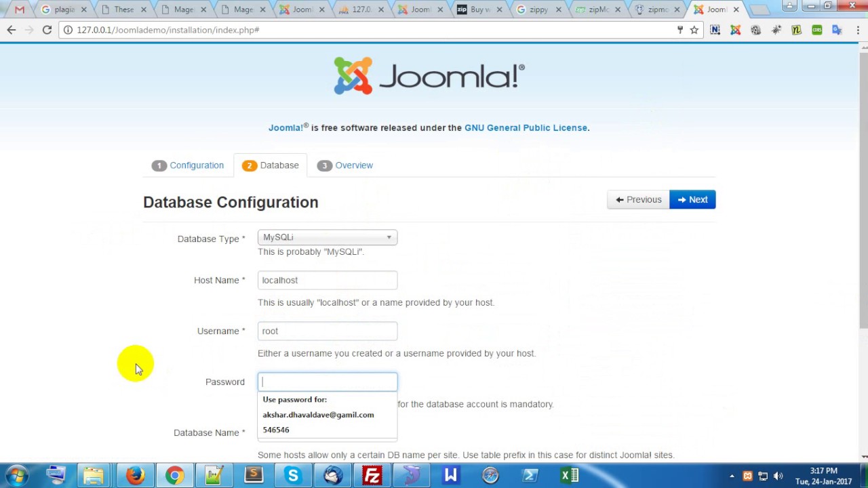Open GNU General Public License link

(x=526, y=127)
